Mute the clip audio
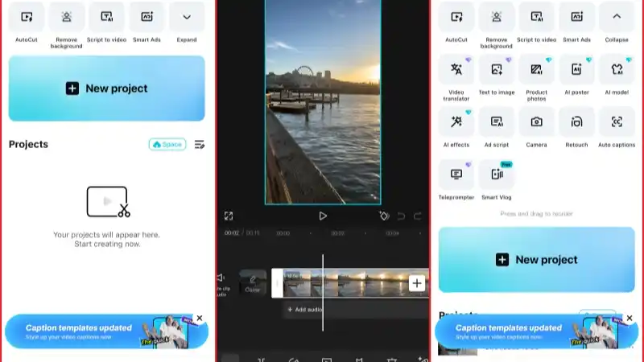 point(222,283)
